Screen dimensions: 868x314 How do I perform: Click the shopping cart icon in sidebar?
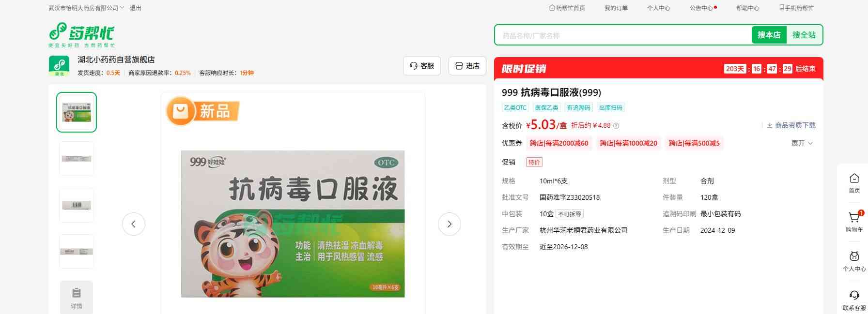pos(854,218)
